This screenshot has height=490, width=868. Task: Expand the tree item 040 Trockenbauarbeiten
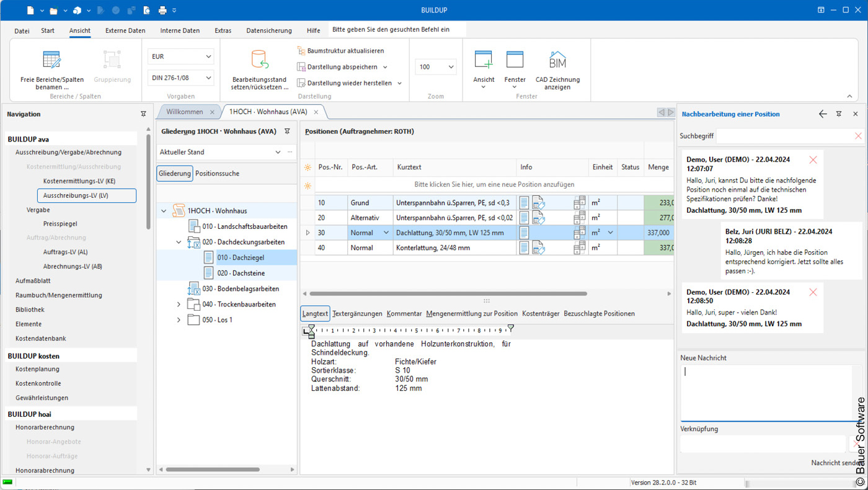pyautogui.click(x=179, y=304)
